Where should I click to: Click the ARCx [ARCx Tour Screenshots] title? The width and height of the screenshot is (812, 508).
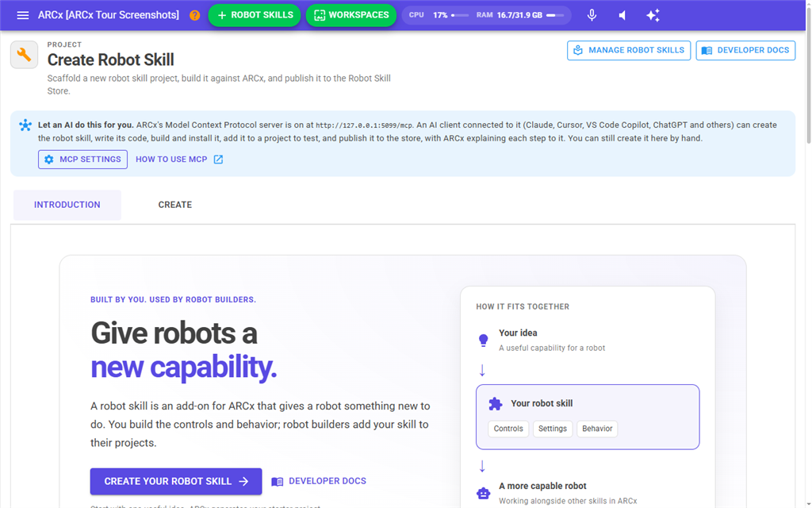coord(108,15)
